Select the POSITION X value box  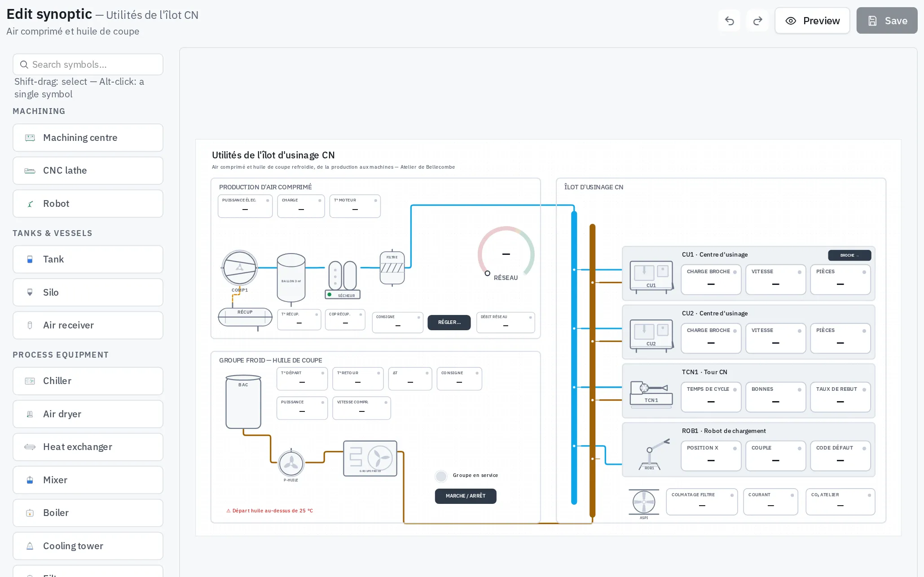711,456
